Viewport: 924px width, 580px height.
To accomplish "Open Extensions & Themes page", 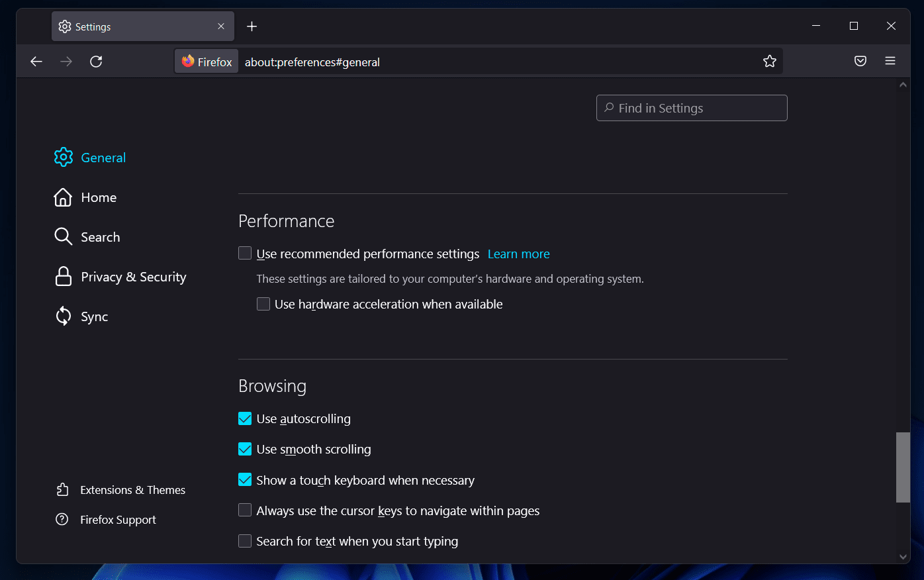I will point(132,490).
